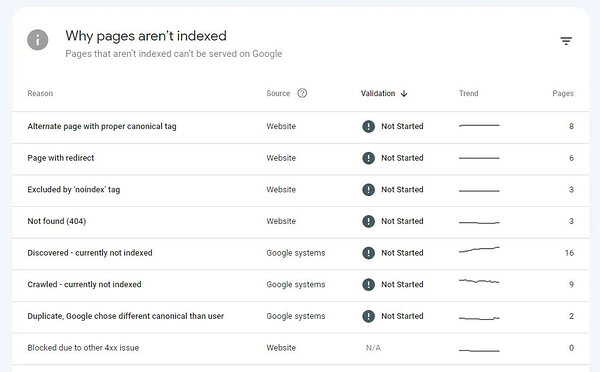Click warning icon in Page with redirect row
The image size is (600, 372).
[x=368, y=158]
